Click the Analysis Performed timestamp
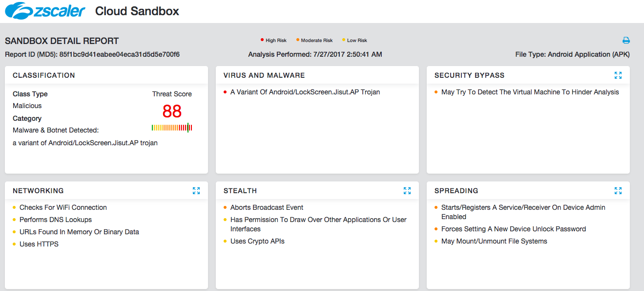 tap(347, 54)
